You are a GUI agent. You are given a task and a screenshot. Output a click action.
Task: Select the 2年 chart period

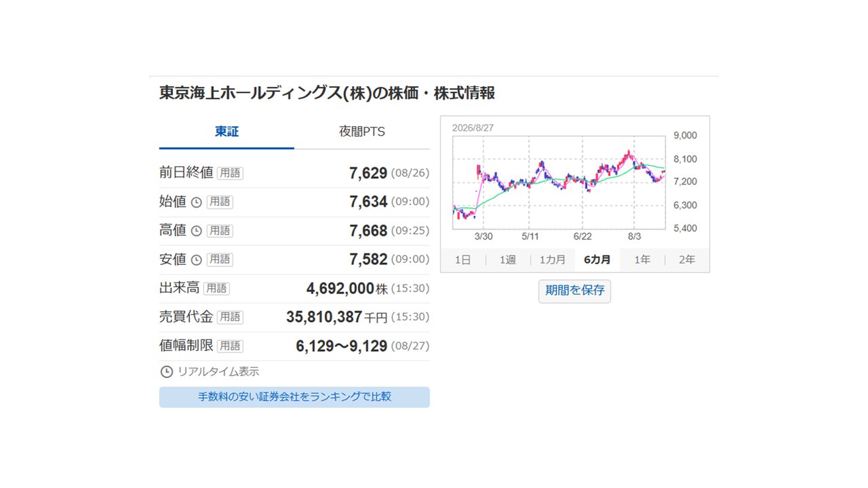687,260
